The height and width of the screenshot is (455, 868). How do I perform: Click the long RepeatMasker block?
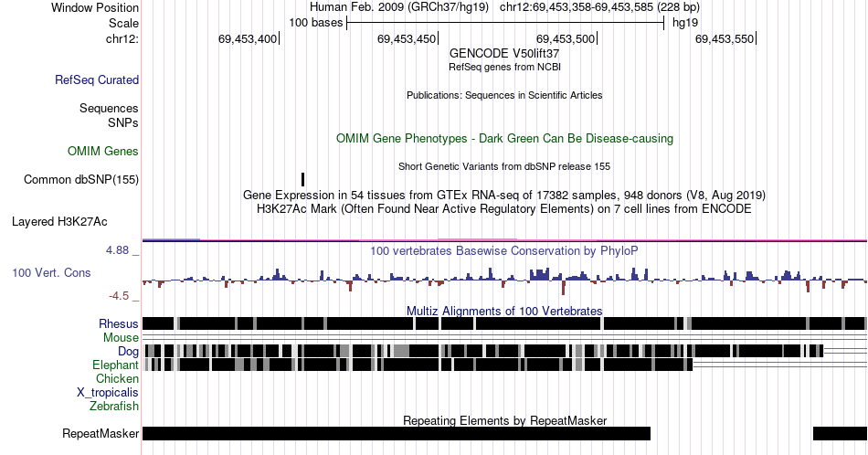tap(397, 433)
